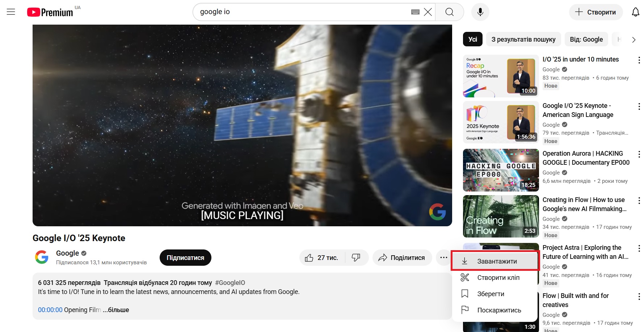The width and height of the screenshot is (644, 332).
Task: Open the on-screen keyboard icon in search
Action: [415, 12]
